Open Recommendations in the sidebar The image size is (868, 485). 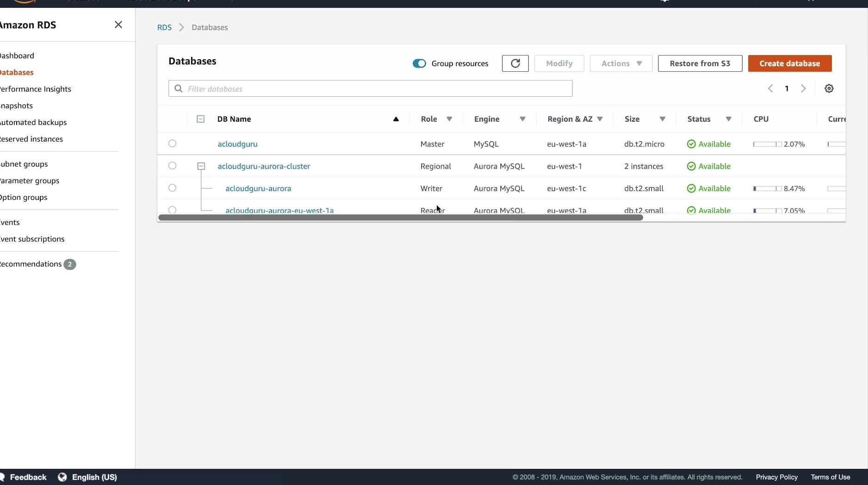click(x=31, y=264)
